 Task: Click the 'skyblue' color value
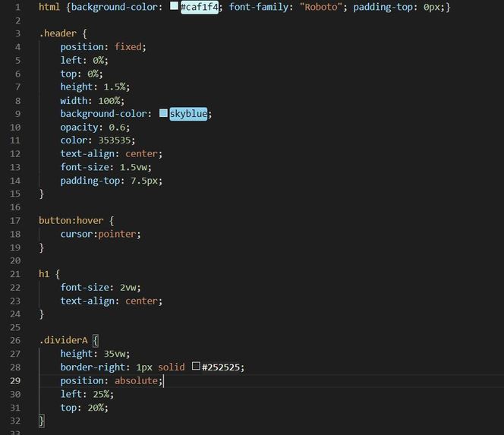(188, 114)
